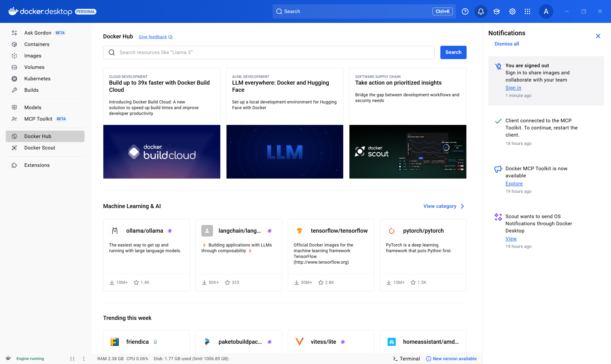Open the Terminal panel
The image size is (611, 364).
pos(406,358)
